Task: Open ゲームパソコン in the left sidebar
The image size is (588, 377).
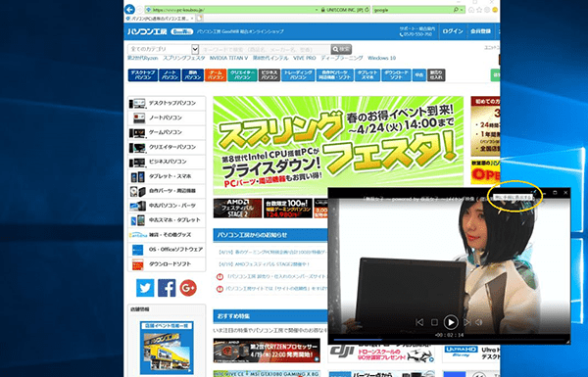Action: [167, 132]
